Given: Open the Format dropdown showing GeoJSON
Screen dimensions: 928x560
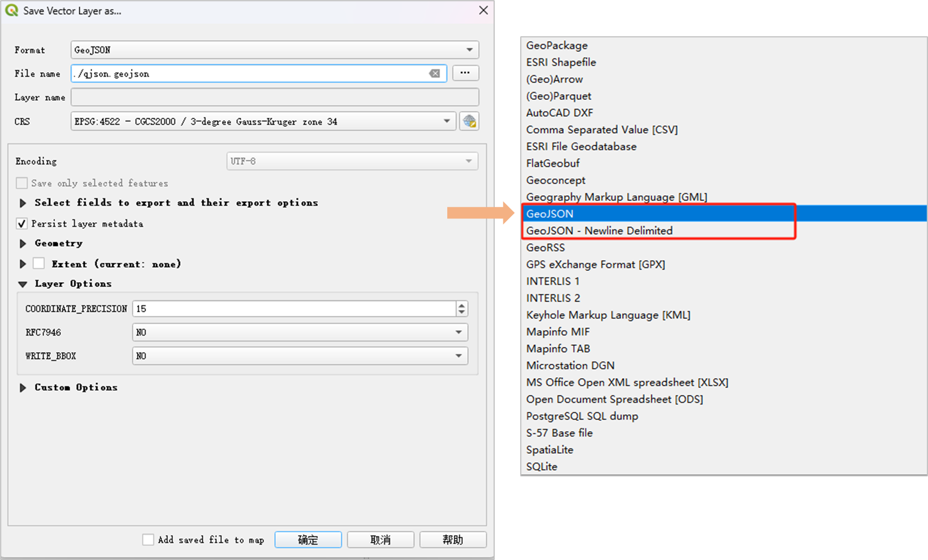Looking at the screenshot, I should pos(275,50).
